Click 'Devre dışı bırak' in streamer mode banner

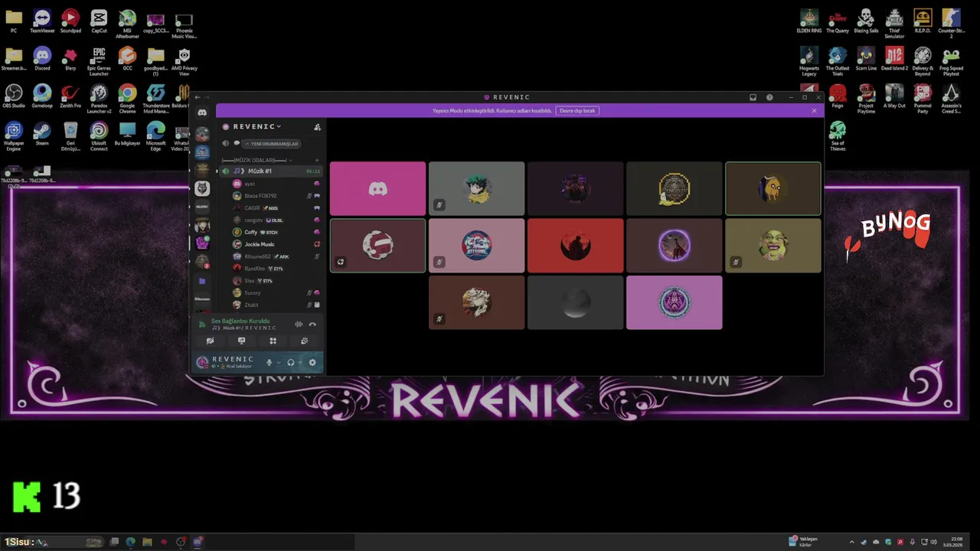point(577,111)
